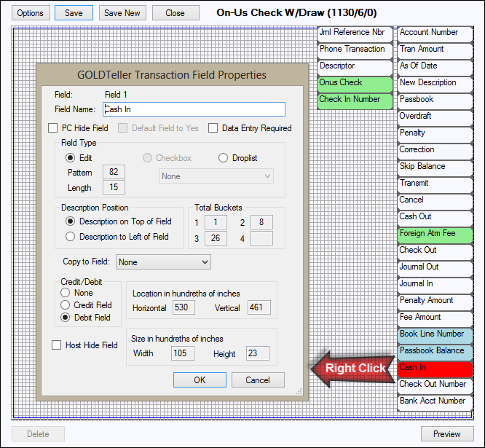Viewport: 485px width, 448px height.
Task: Select the New Description field
Action: pos(435,85)
